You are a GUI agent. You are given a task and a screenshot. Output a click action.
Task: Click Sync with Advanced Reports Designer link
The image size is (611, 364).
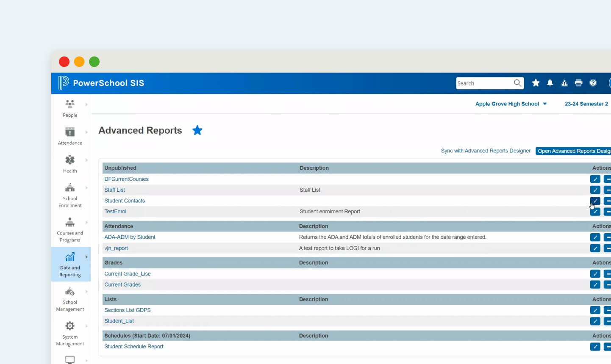click(x=486, y=151)
